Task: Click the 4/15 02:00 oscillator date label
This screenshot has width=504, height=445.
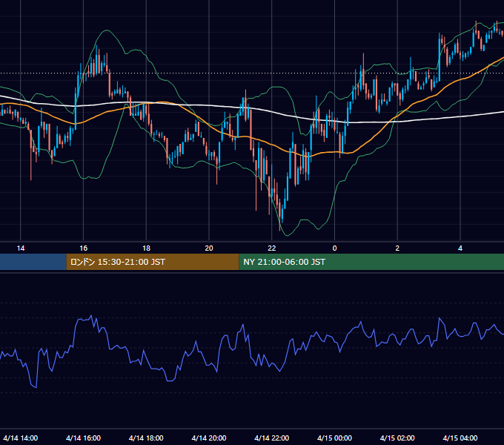Action: coord(397,438)
